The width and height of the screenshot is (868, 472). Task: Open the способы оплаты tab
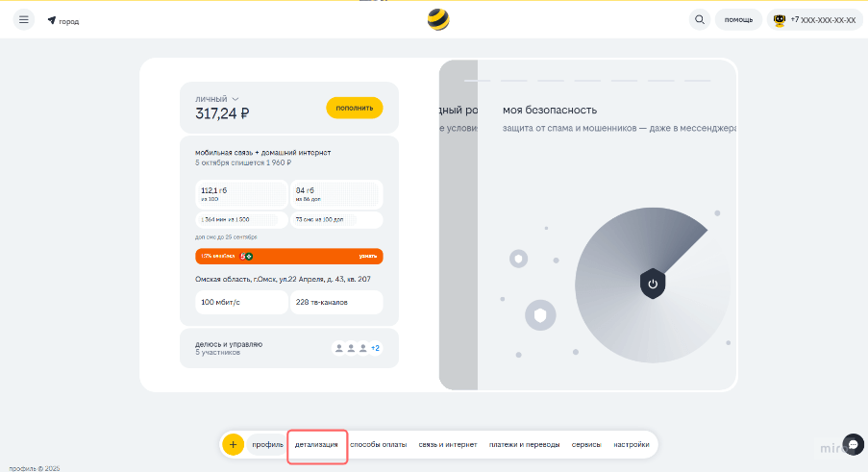click(379, 445)
